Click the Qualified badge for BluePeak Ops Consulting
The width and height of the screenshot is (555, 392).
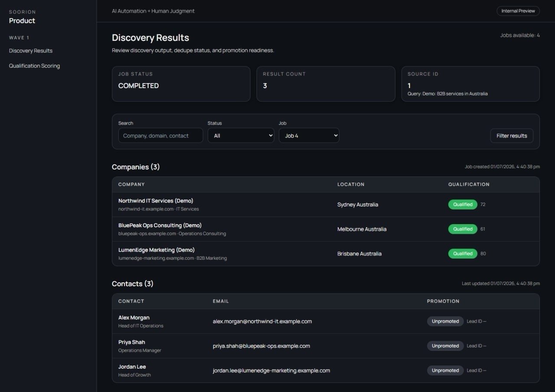(463, 229)
